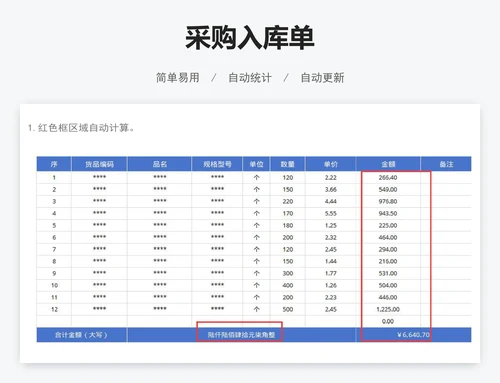
Task: Click the empty-row amount 0.00
Action: tap(388, 321)
